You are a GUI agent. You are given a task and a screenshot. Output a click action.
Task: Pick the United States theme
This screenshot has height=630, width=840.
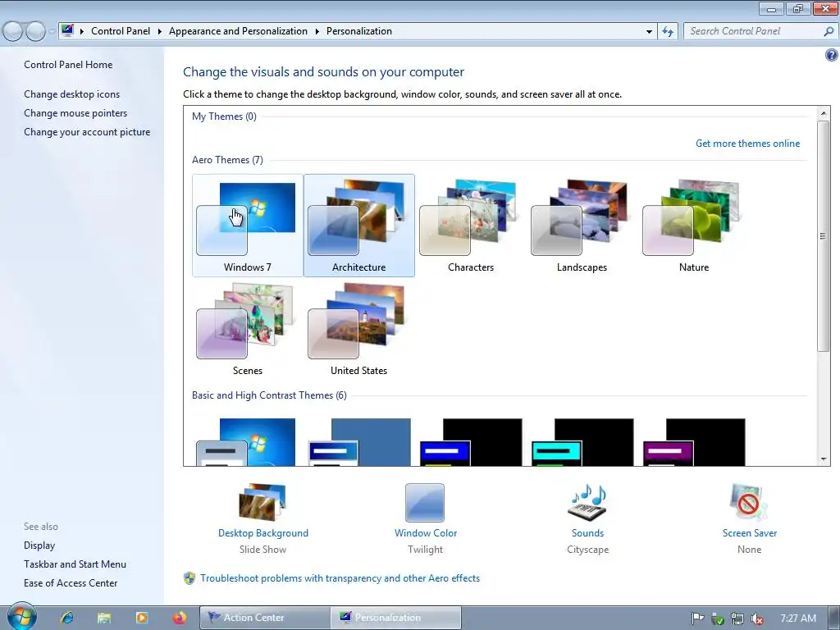pos(359,328)
